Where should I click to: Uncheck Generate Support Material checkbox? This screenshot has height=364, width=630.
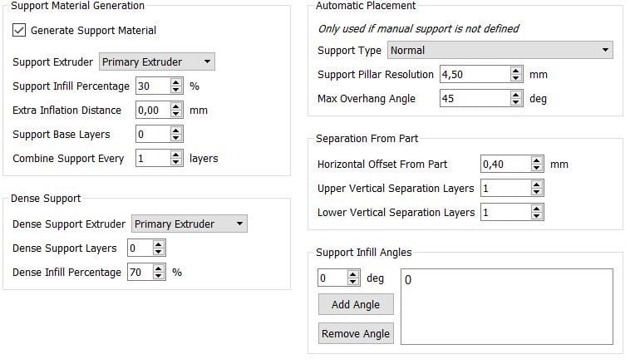pos(19,31)
